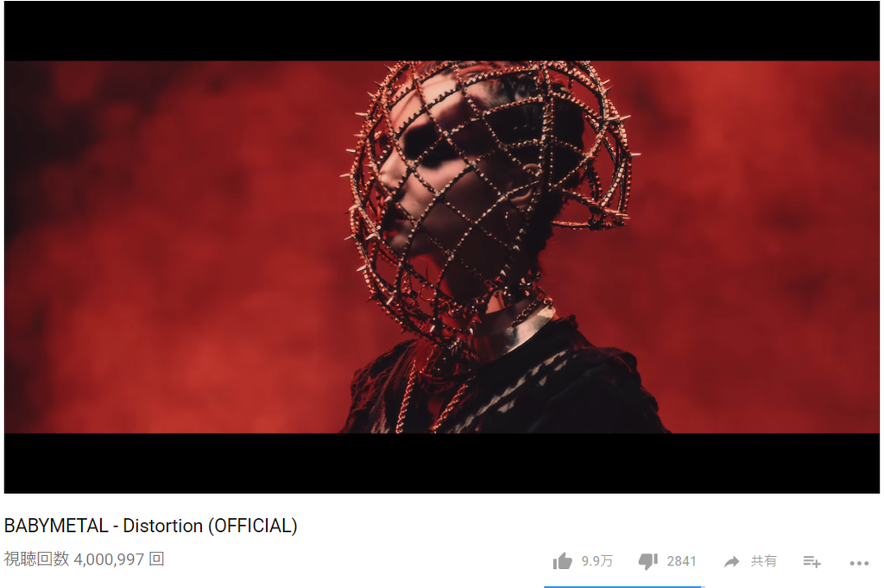This screenshot has width=884, height=588.
Task: Click the 9.9万 like count
Action: [x=597, y=561]
